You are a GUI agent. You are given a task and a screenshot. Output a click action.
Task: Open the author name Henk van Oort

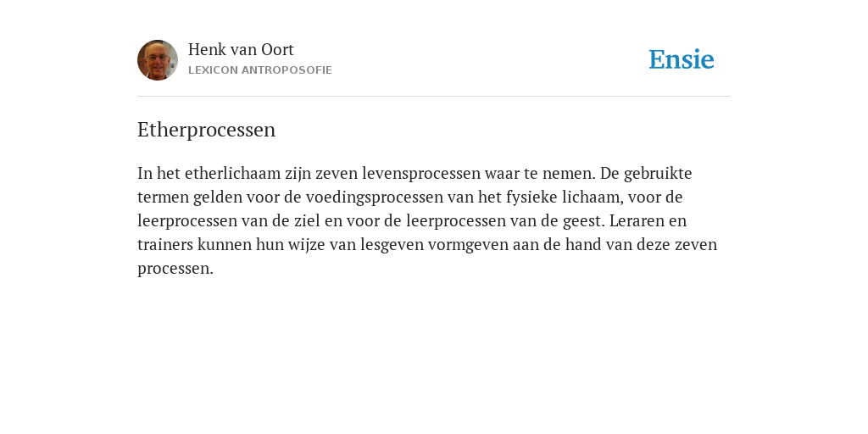tap(241, 49)
